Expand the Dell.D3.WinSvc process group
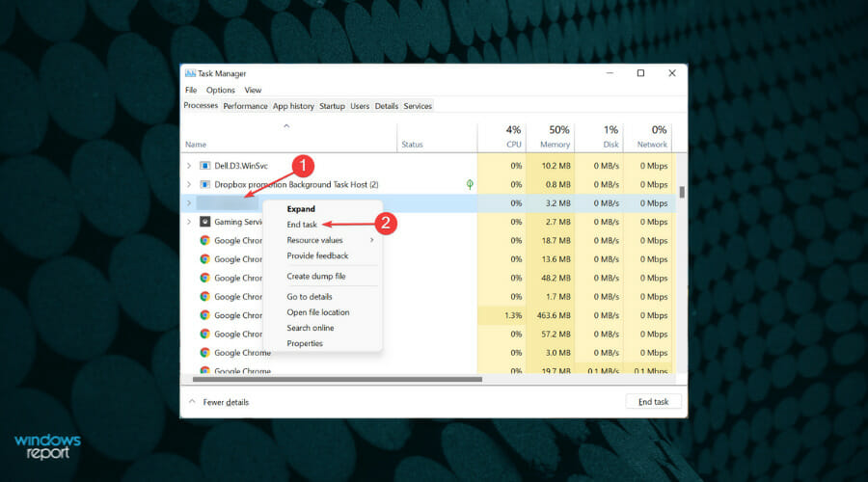This screenshot has width=868, height=482. click(x=189, y=166)
